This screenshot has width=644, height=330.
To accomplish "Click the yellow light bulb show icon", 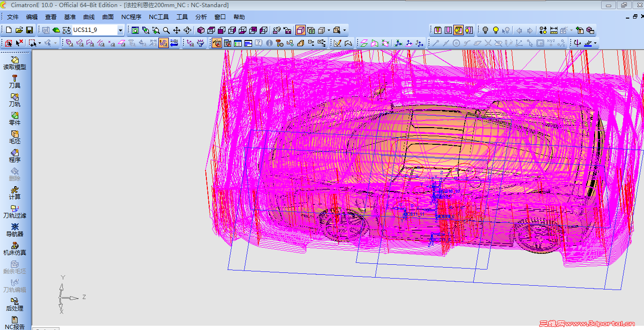I will [496, 30].
